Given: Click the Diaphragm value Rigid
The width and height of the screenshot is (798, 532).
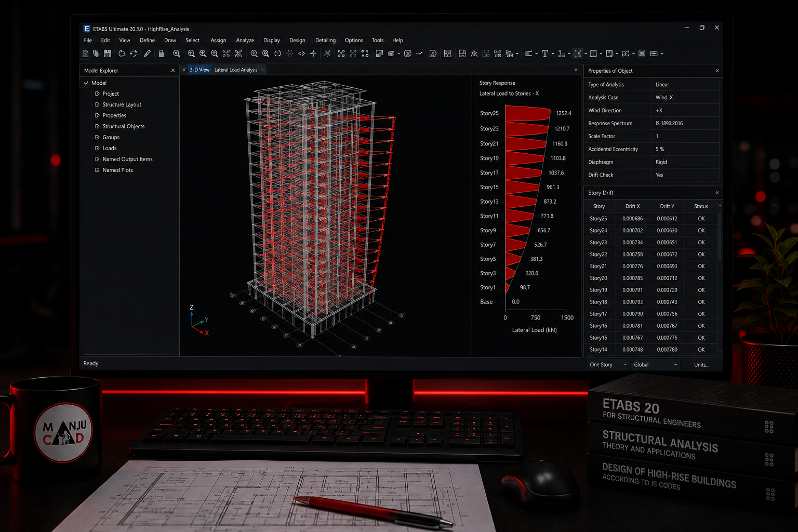Looking at the screenshot, I should pos(661,162).
